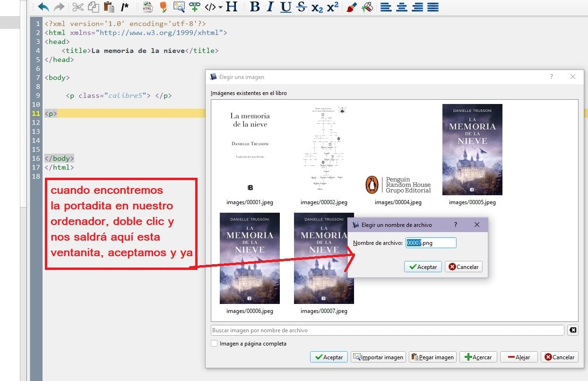Click Aceptar in the image chooser dialog

(329, 357)
